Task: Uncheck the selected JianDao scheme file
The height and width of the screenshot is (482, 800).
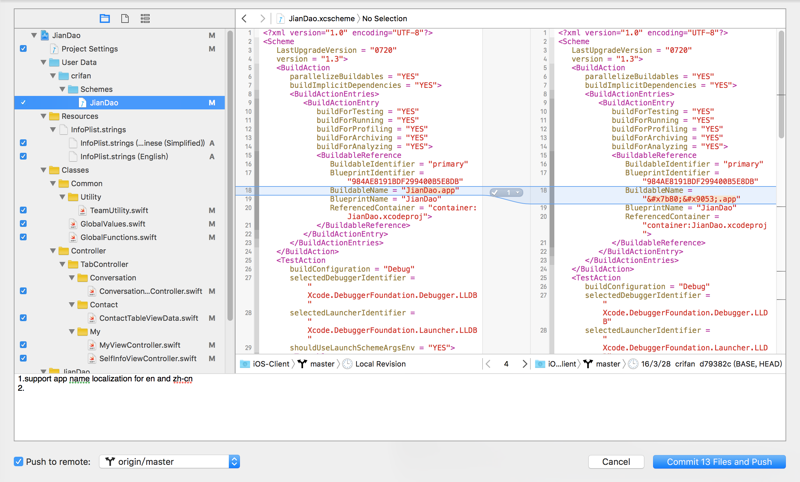Action: 23,103
